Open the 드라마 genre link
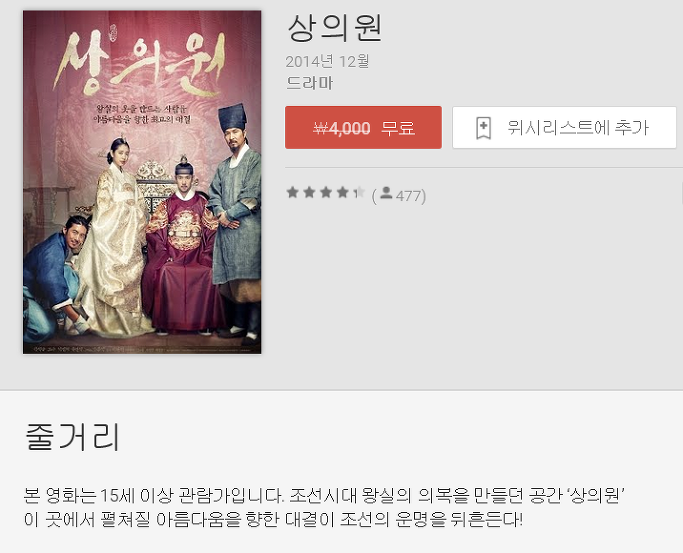Screen dimensions: 683x553 310,83
